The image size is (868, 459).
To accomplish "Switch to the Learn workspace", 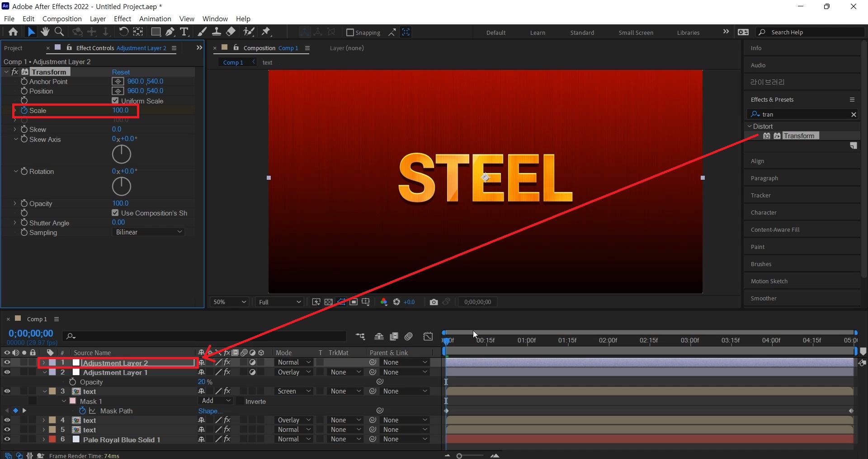I will [538, 33].
